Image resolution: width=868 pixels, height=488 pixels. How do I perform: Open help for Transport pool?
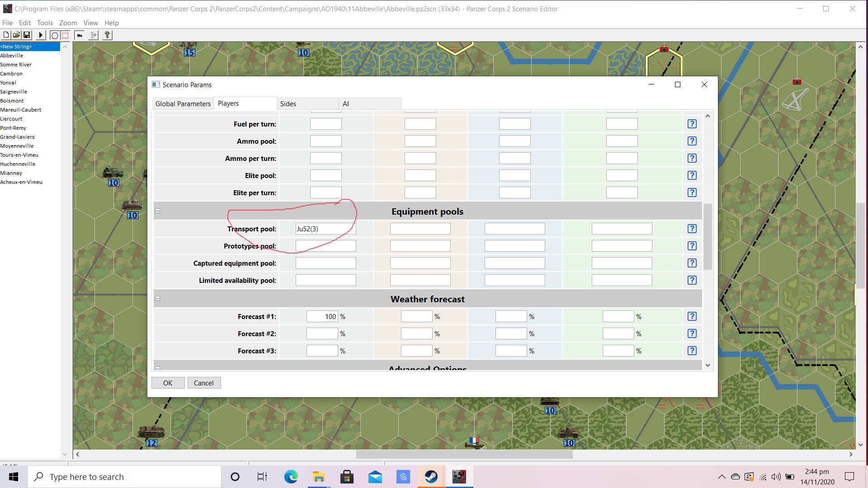692,229
